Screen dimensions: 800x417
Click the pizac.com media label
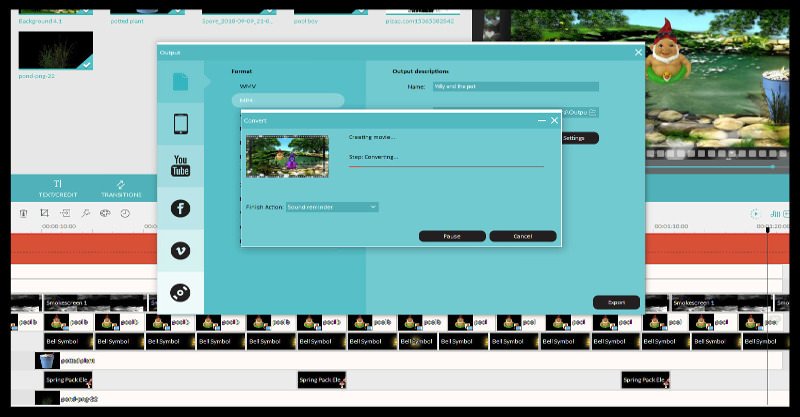pos(419,21)
